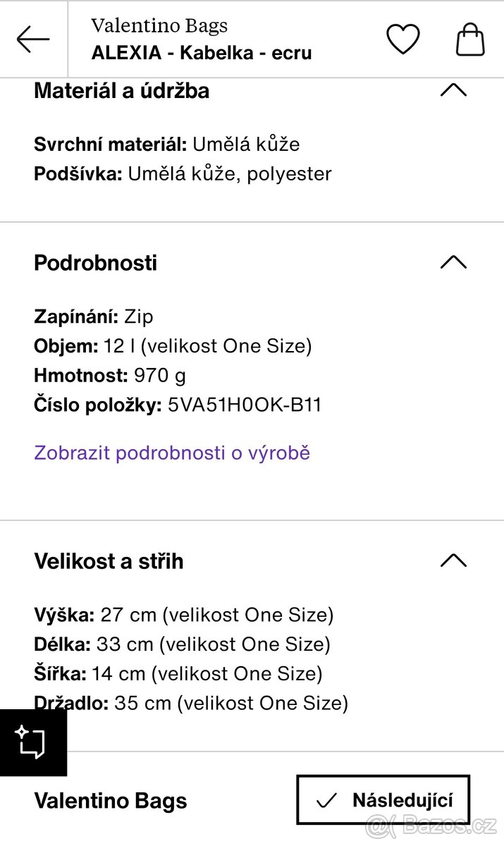Open Zobrazit podrobnosti o výrobě
The image size is (504, 846).
[x=171, y=453]
